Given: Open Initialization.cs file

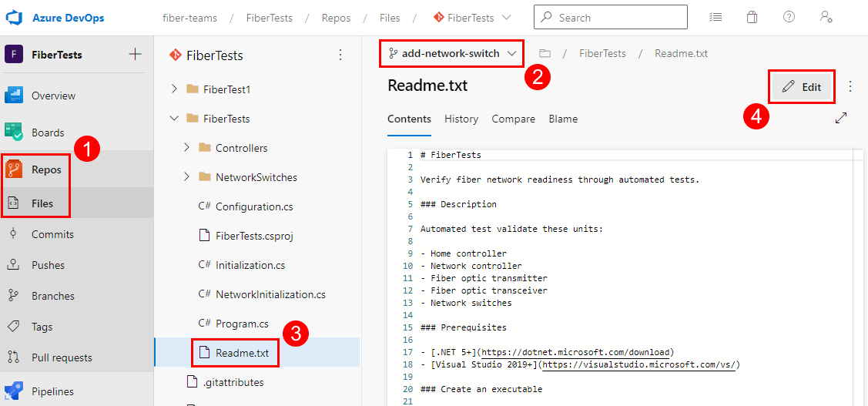Looking at the screenshot, I should click(250, 265).
